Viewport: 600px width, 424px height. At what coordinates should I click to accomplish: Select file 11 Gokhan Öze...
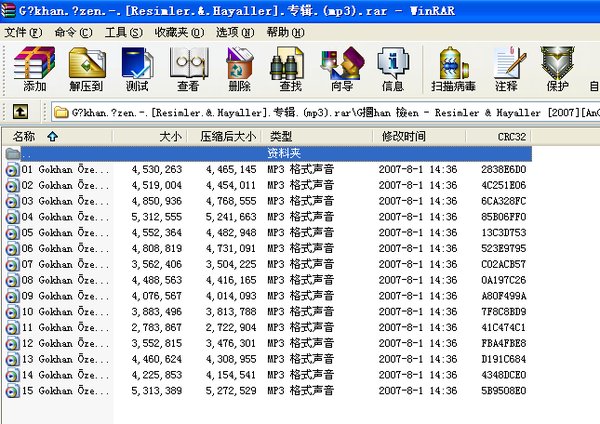point(65,328)
